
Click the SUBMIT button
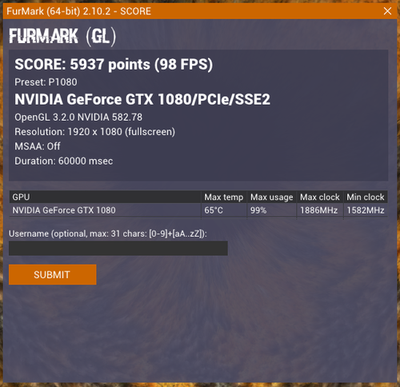[x=52, y=275]
